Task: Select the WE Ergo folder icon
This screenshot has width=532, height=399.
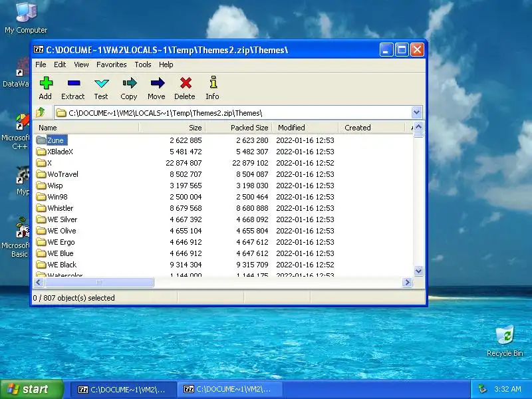Action: [x=41, y=242]
